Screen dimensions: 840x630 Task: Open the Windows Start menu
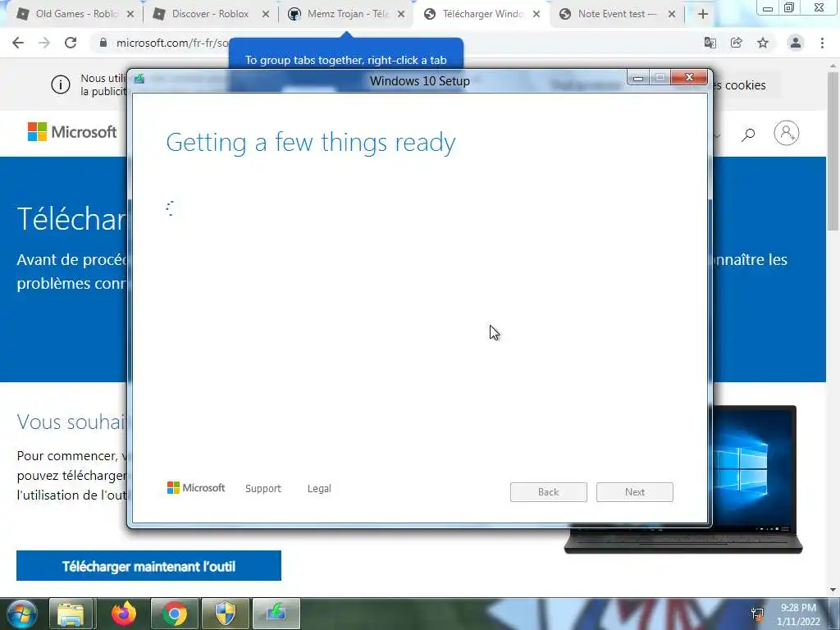(21, 614)
